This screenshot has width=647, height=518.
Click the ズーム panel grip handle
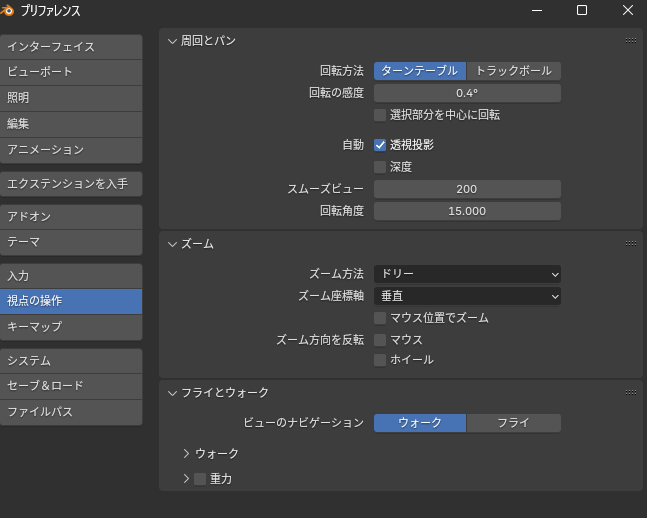630,244
